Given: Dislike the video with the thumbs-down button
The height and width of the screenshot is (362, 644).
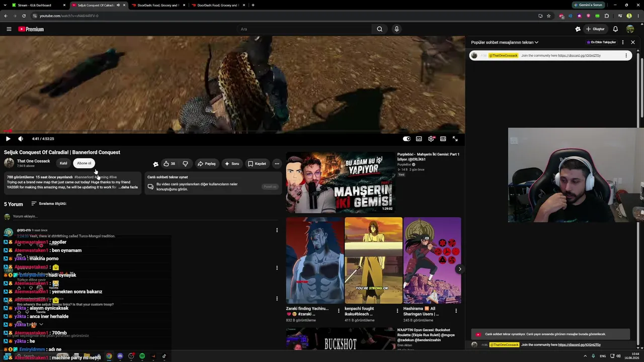Looking at the screenshot, I should click(185, 163).
